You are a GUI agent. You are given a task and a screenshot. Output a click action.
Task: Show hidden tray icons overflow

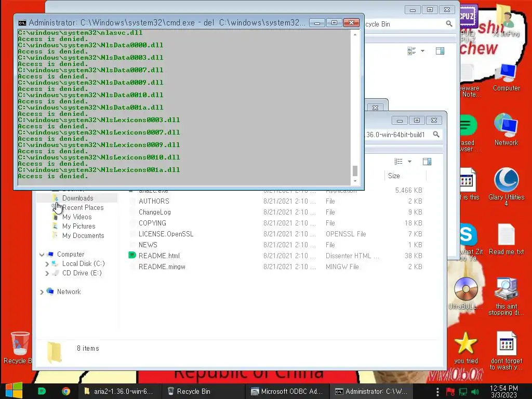[x=437, y=392]
